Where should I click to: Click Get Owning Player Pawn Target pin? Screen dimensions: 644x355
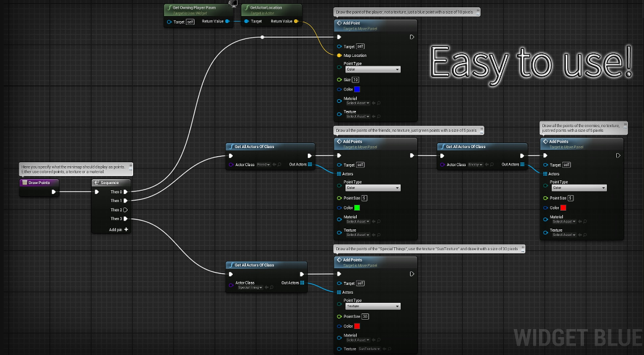pyautogui.click(x=169, y=22)
